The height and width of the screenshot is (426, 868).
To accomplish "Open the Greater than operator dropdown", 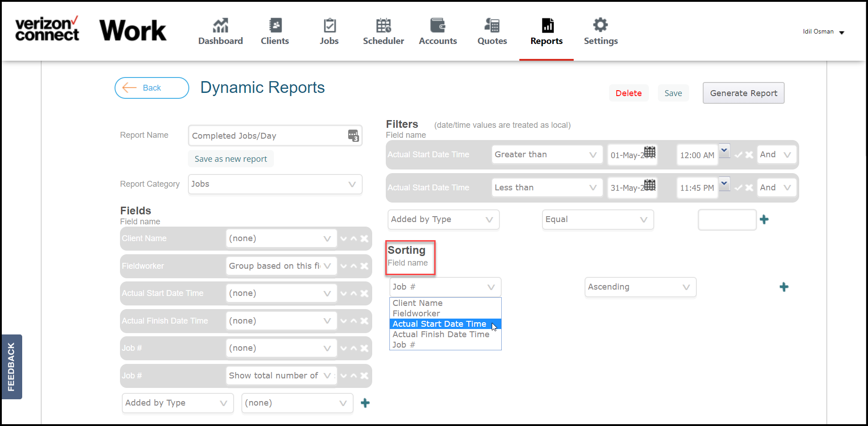I will 547,155.
